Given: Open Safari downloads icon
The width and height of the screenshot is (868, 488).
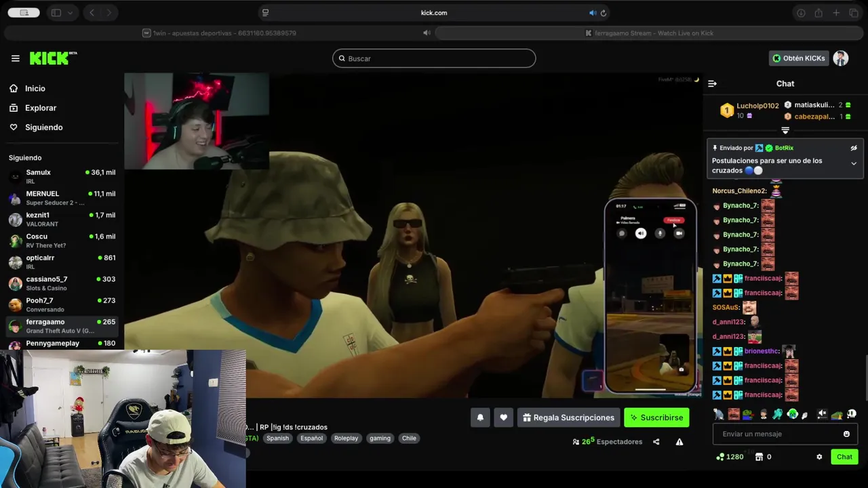Looking at the screenshot, I should pos(801,13).
